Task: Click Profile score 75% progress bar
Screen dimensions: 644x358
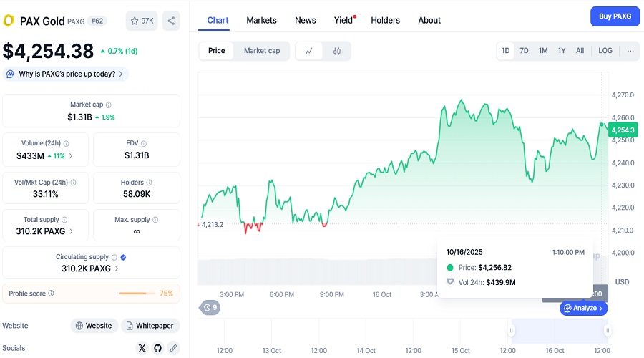Action: click(137, 294)
